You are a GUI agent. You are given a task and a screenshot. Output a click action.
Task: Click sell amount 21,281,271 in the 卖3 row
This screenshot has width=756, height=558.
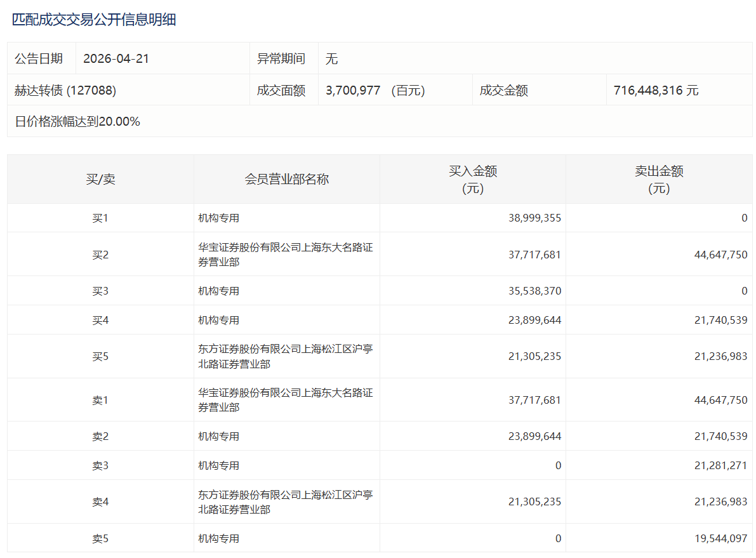[x=720, y=465]
